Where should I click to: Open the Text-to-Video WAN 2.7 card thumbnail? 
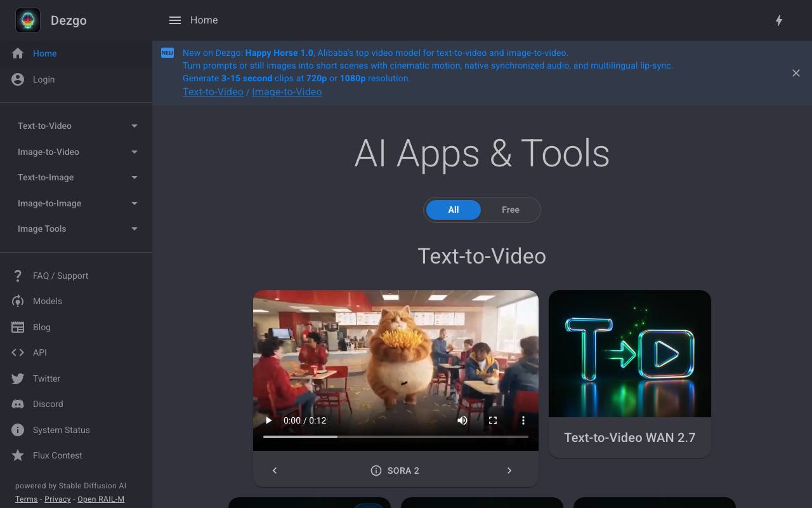(x=630, y=354)
